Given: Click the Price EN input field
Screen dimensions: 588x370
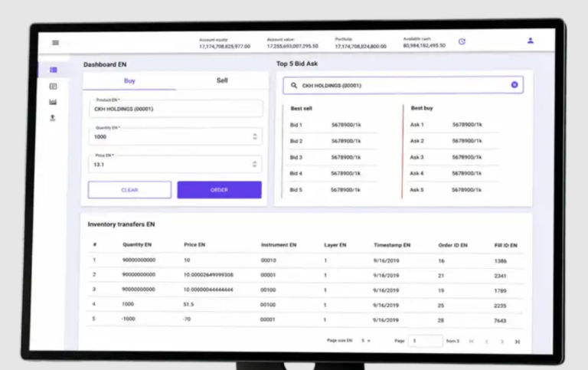Looking at the screenshot, I should tap(175, 165).
